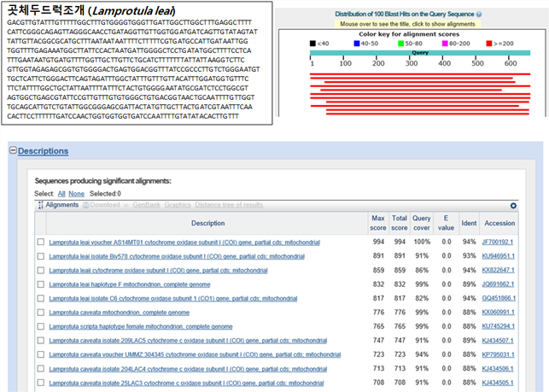Click the bottommost red alignment hit bar
Viewport: 549px width, 392px height.
pyautogui.click(x=428, y=114)
